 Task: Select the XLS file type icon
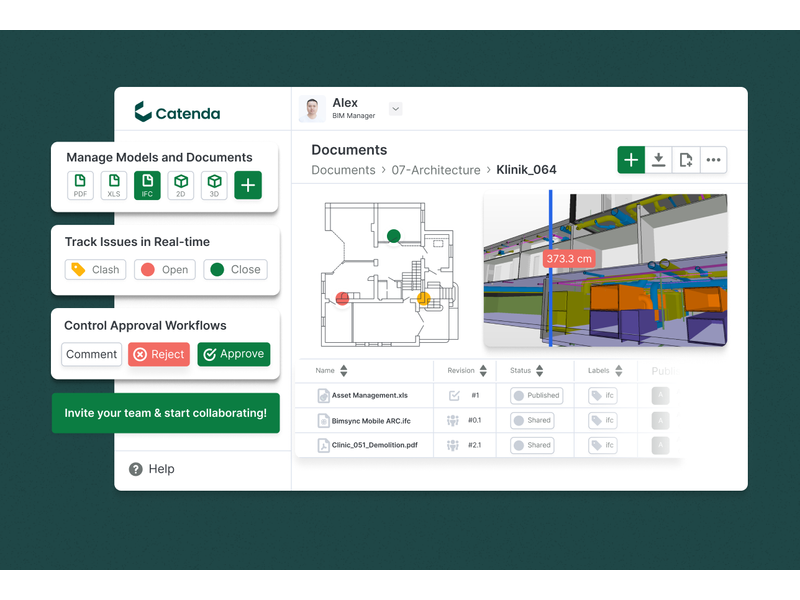tap(114, 185)
